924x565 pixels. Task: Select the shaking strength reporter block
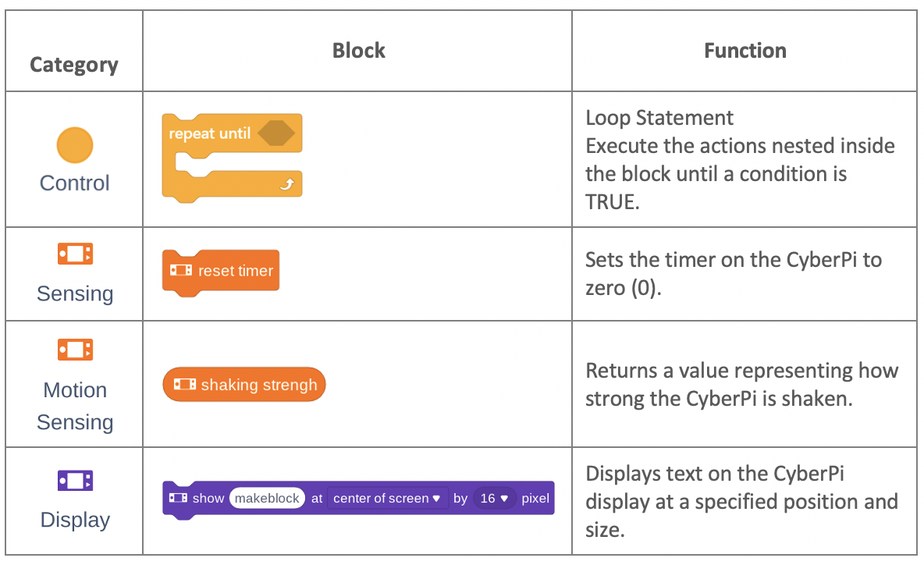(x=244, y=384)
